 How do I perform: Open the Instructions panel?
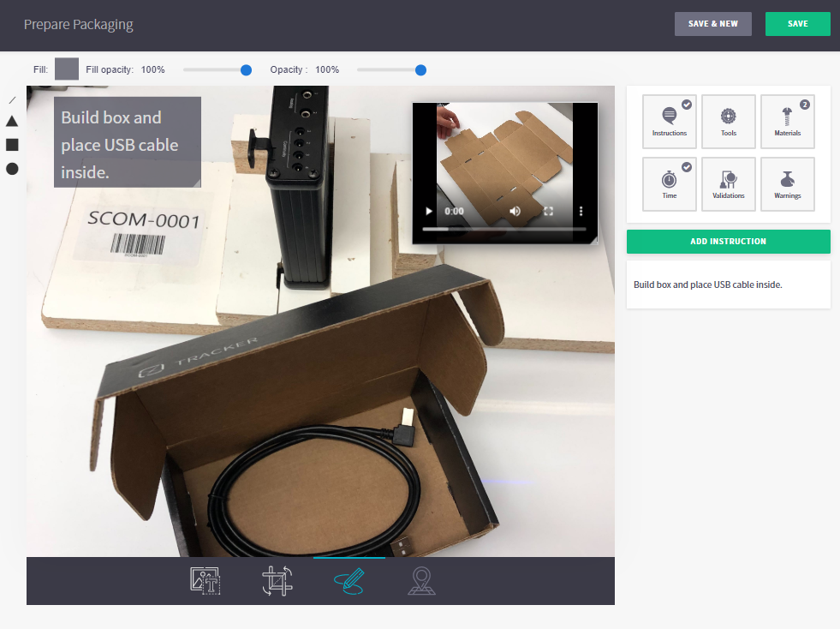tap(669, 121)
